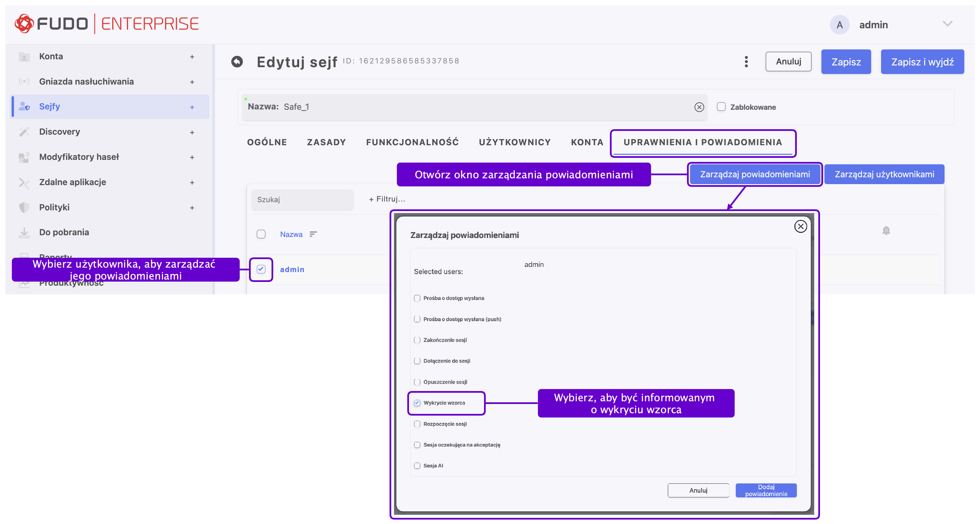
Task: Switch to the OGÓLNE tab
Action: tap(267, 142)
